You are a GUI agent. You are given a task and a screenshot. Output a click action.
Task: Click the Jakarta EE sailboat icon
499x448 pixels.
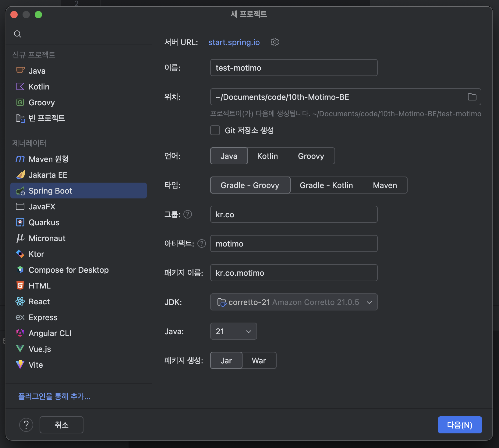coord(20,175)
